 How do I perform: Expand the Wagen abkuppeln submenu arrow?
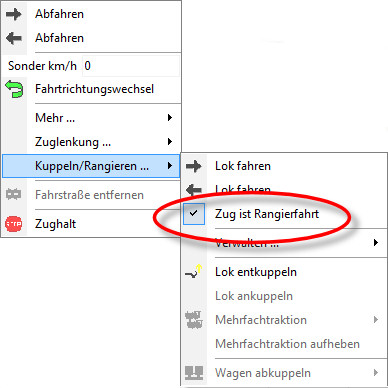(x=376, y=372)
